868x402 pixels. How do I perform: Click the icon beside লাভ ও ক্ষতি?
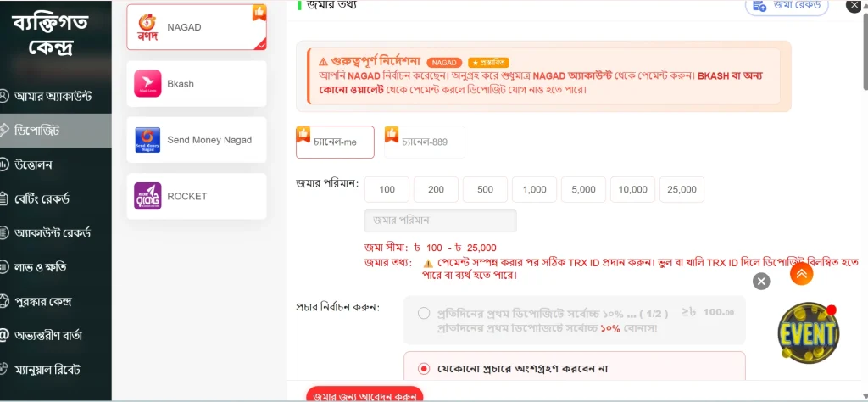tap(4, 267)
